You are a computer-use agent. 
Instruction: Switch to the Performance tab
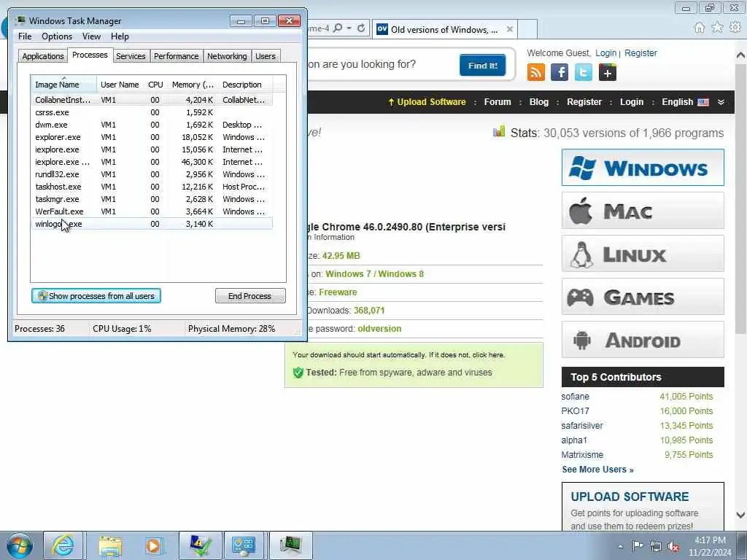pos(176,56)
